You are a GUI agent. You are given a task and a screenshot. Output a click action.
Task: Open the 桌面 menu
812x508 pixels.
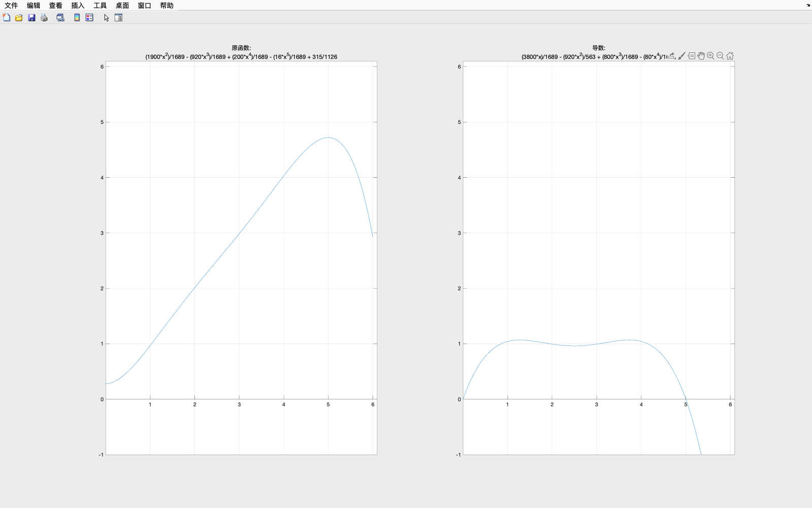point(122,6)
